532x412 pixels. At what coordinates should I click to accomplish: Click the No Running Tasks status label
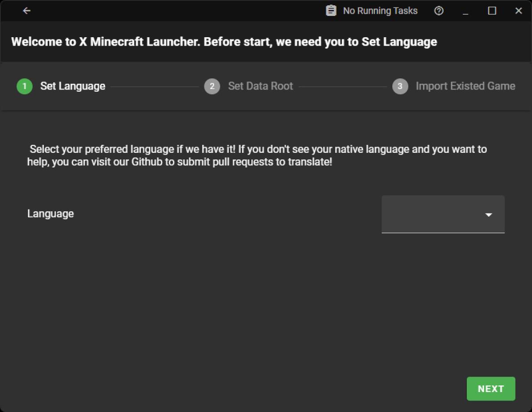coord(380,10)
